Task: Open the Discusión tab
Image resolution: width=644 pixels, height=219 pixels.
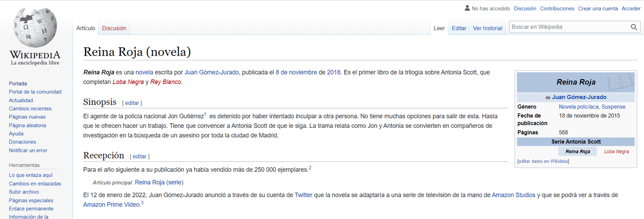Action: pyautogui.click(x=114, y=28)
